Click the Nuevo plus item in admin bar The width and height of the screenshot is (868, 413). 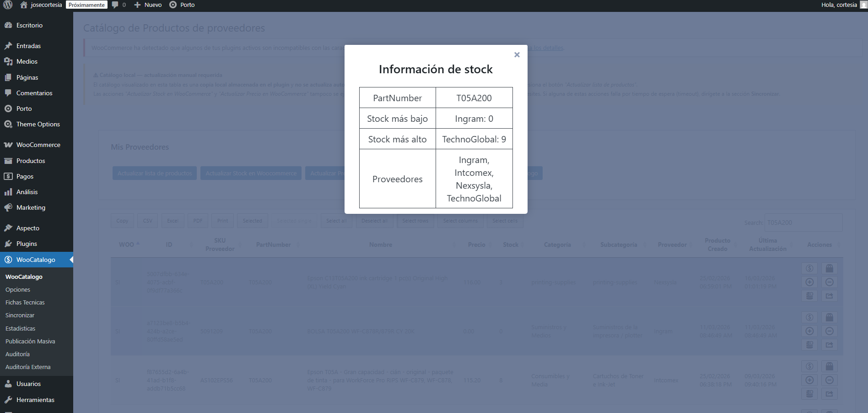click(148, 5)
